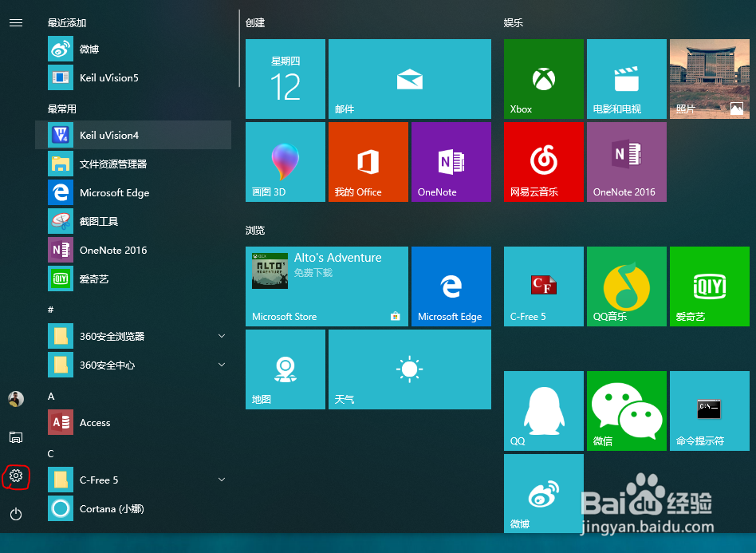Open OneNote 2016 in app list
This screenshot has width=756, height=553.
(x=133, y=250)
